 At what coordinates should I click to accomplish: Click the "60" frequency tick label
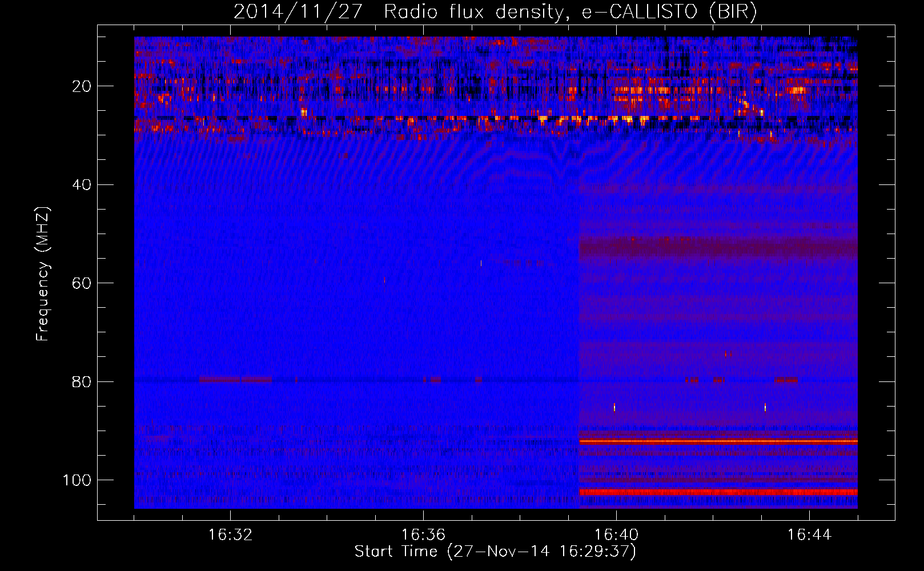click(x=82, y=283)
